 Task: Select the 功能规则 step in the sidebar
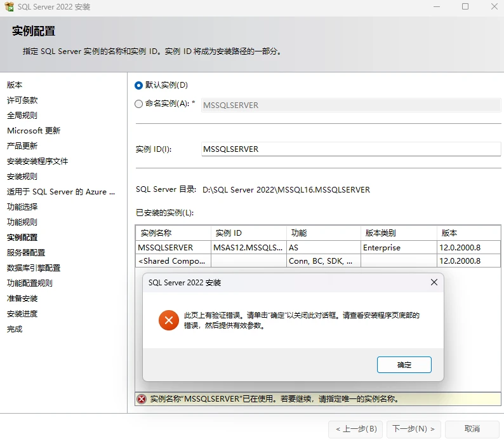(x=22, y=222)
